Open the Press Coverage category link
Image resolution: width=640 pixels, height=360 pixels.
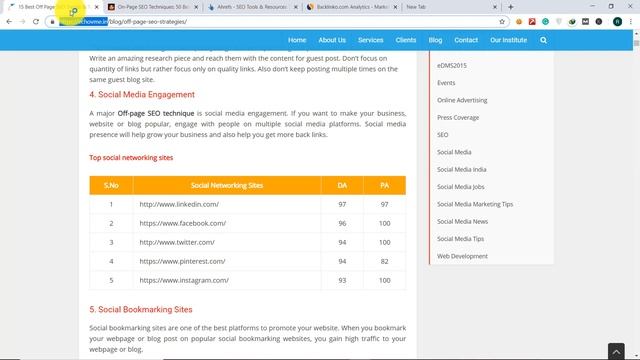458,118
